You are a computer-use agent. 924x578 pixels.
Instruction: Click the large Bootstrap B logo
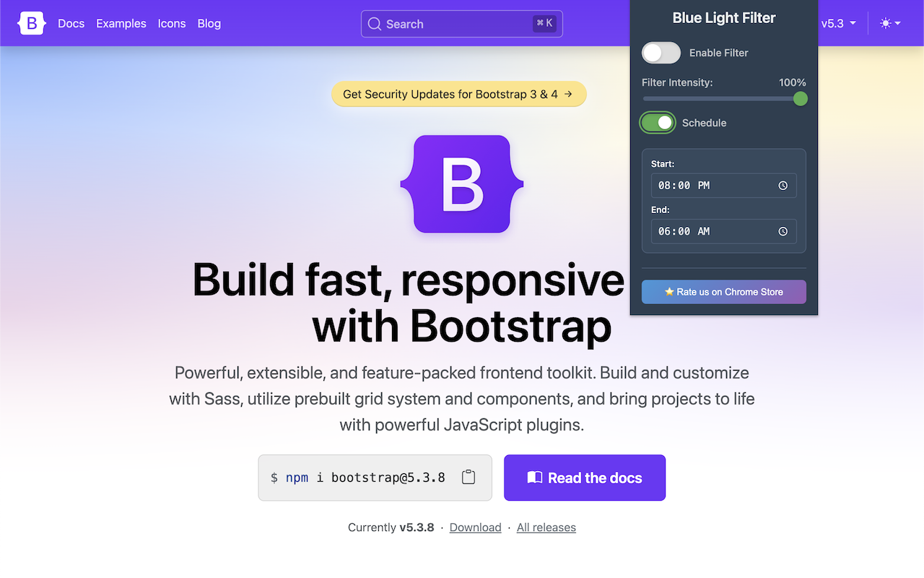[x=462, y=184]
